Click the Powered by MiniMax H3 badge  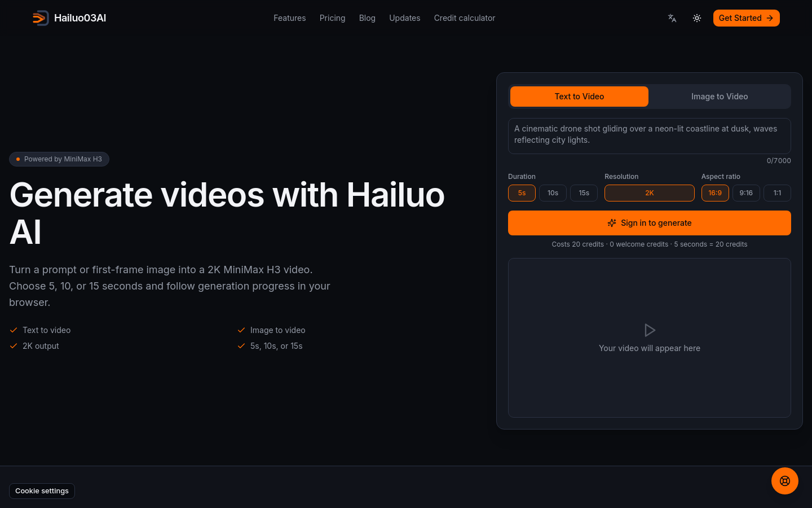coord(59,159)
